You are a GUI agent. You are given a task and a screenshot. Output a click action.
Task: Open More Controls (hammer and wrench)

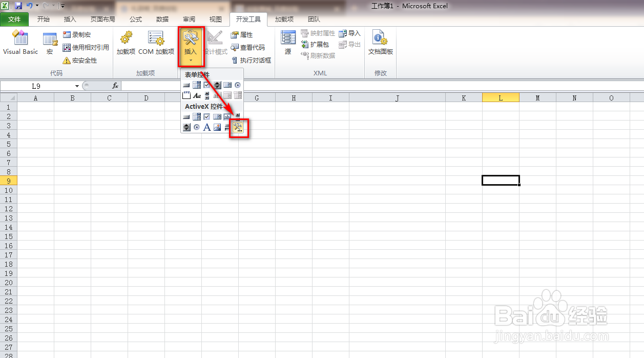click(x=238, y=127)
